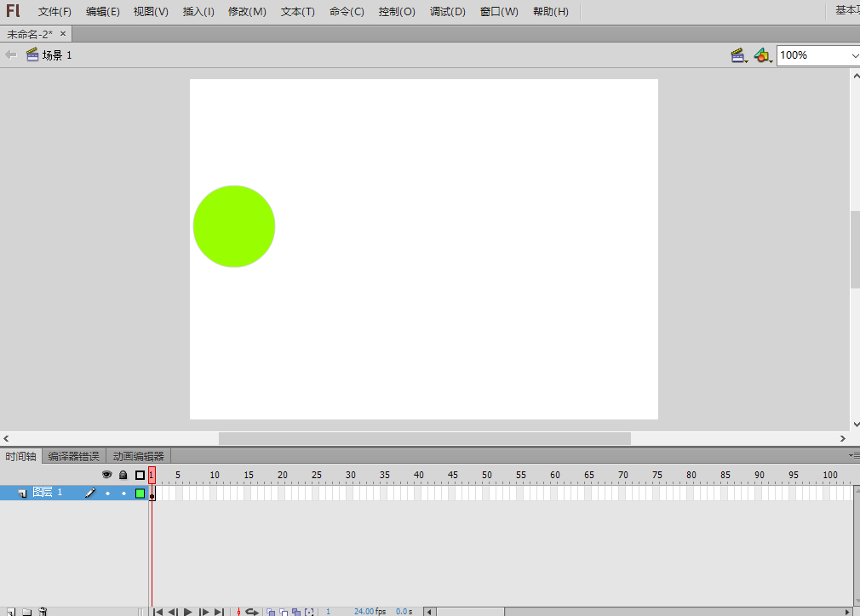Select the 图层 1 layer name

click(x=47, y=492)
